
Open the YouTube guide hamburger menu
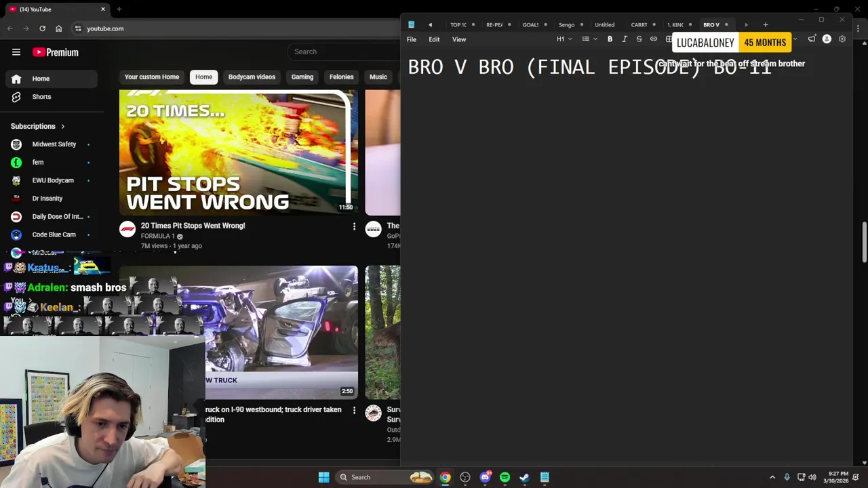click(16, 52)
